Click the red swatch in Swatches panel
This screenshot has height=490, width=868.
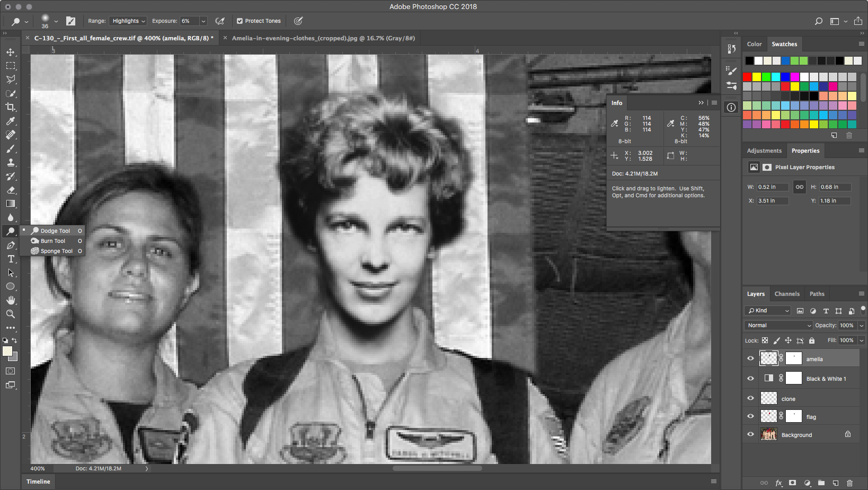[x=747, y=77]
